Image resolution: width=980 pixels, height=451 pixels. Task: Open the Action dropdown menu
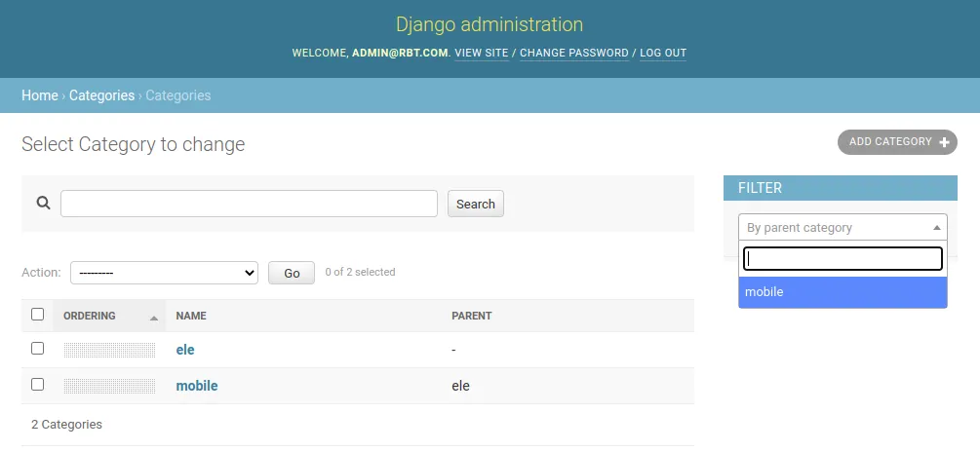165,273
